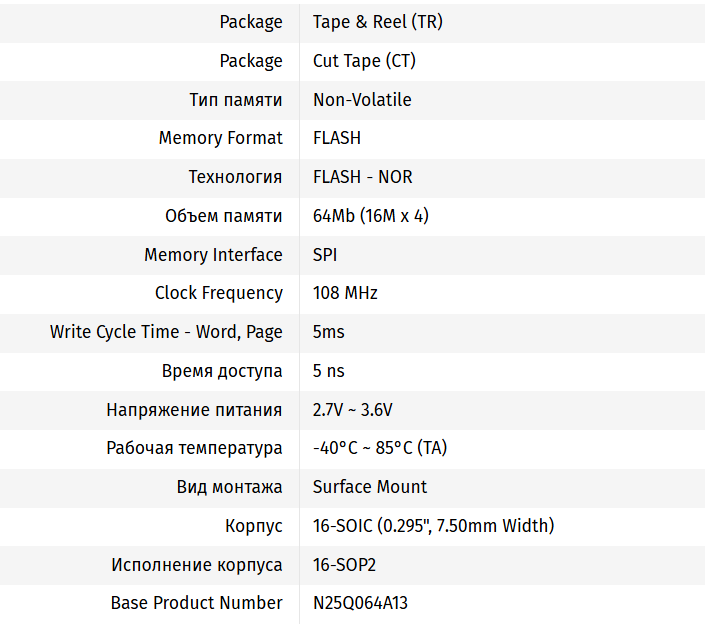The image size is (705, 627).
Task: Click the "-40°C ~ 85°C (TA)" value
Action: (x=380, y=448)
